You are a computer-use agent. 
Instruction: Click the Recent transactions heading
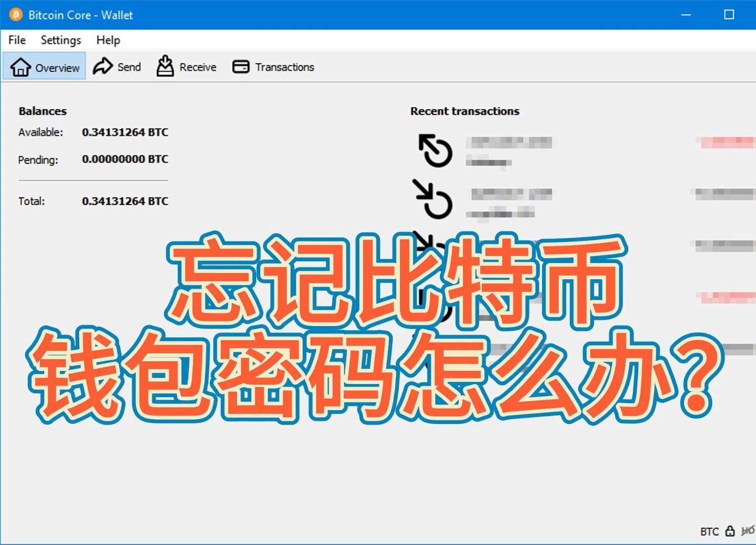464,111
